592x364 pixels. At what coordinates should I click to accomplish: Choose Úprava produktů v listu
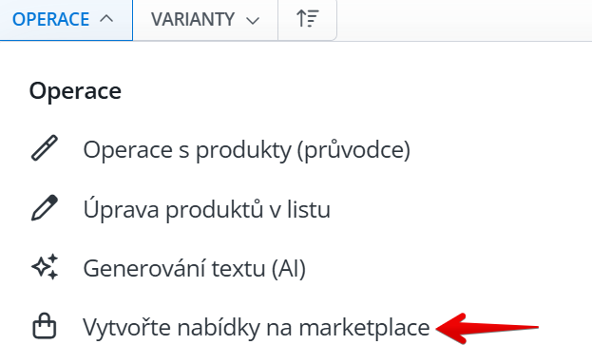tap(206, 210)
